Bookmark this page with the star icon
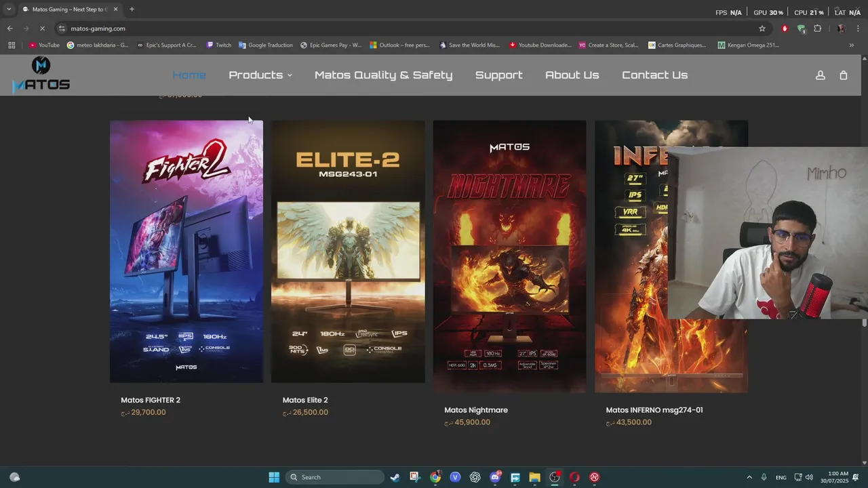868x488 pixels. tap(762, 28)
